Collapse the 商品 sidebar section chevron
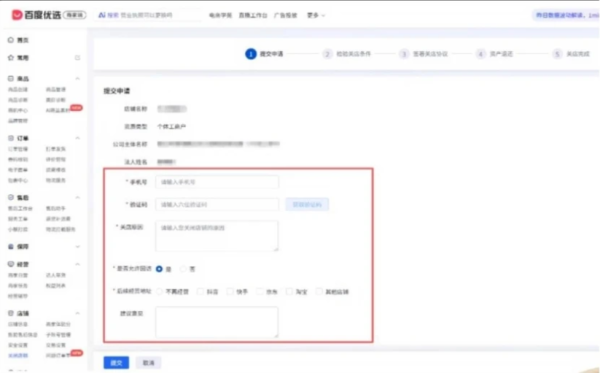Screen dimensions: 600x373 (78, 78)
